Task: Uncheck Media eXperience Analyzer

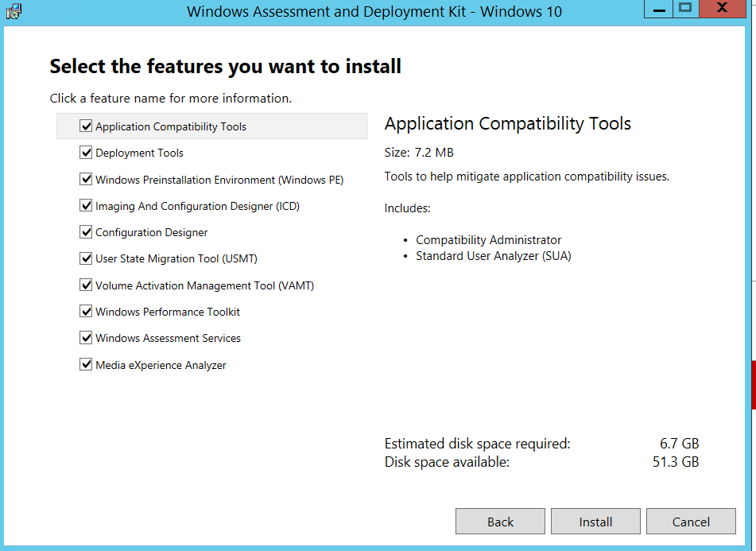Action: (x=86, y=364)
